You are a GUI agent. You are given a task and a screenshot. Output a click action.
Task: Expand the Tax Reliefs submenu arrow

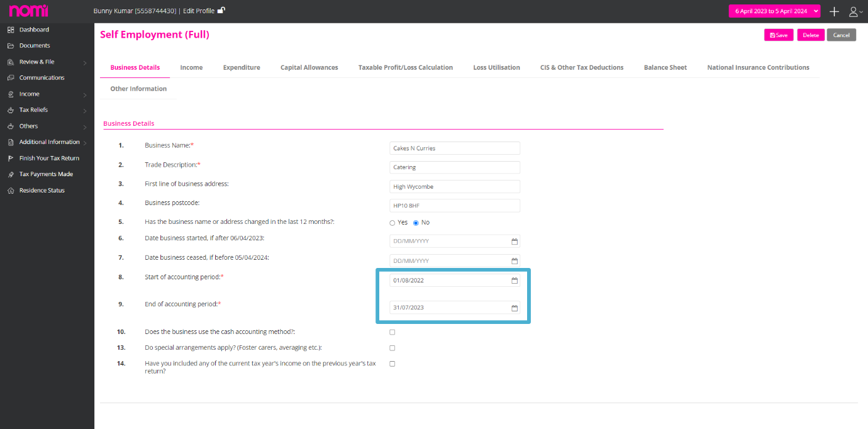pos(85,111)
